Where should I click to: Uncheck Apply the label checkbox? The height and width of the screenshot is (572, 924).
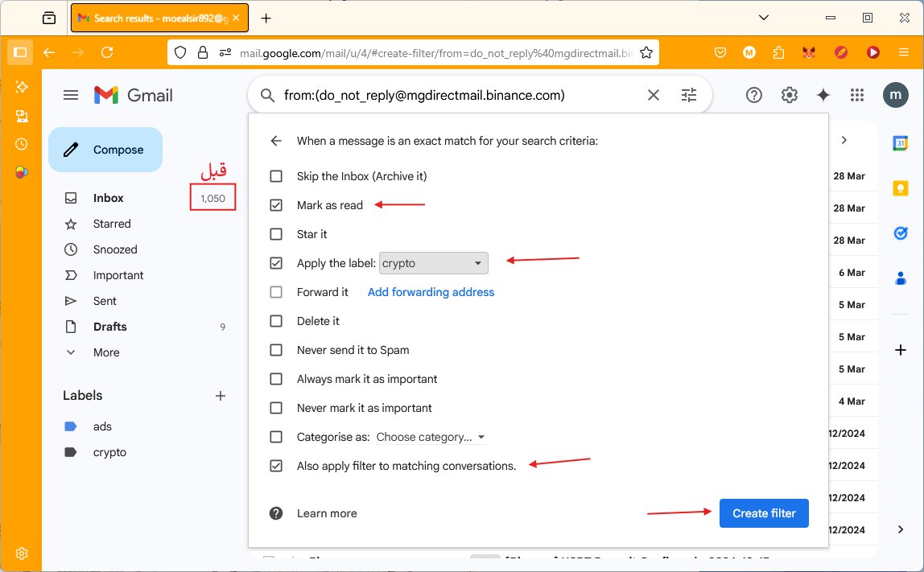(x=276, y=263)
